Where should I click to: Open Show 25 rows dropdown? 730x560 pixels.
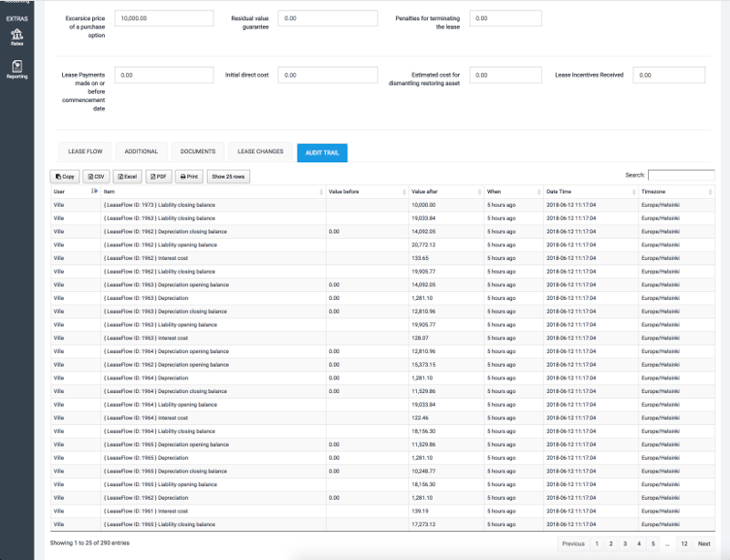pyautogui.click(x=228, y=176)
